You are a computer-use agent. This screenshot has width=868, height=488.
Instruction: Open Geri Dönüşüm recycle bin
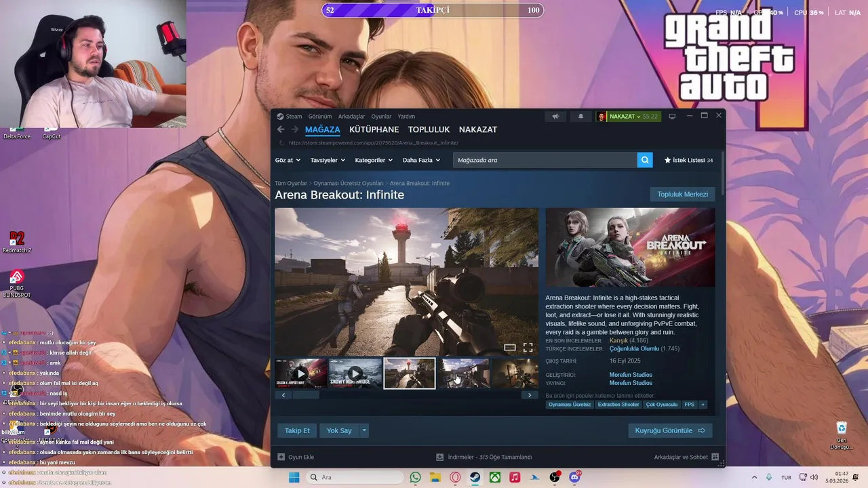pos(842,436)
